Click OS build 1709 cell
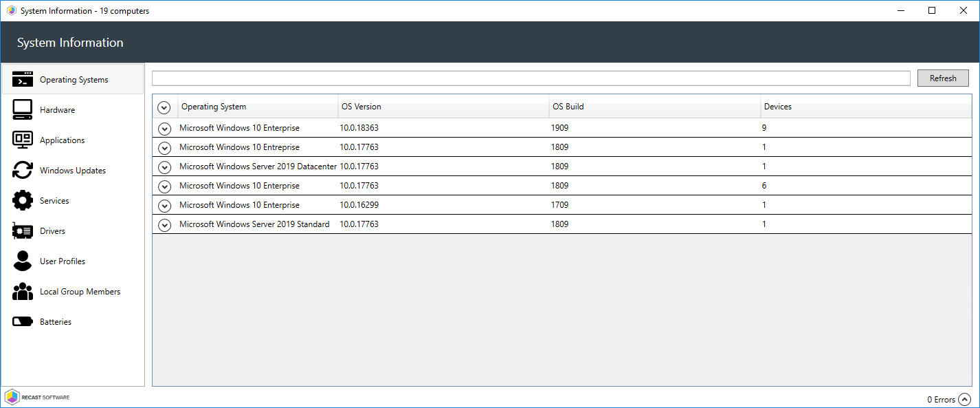 tap(559, 205)
